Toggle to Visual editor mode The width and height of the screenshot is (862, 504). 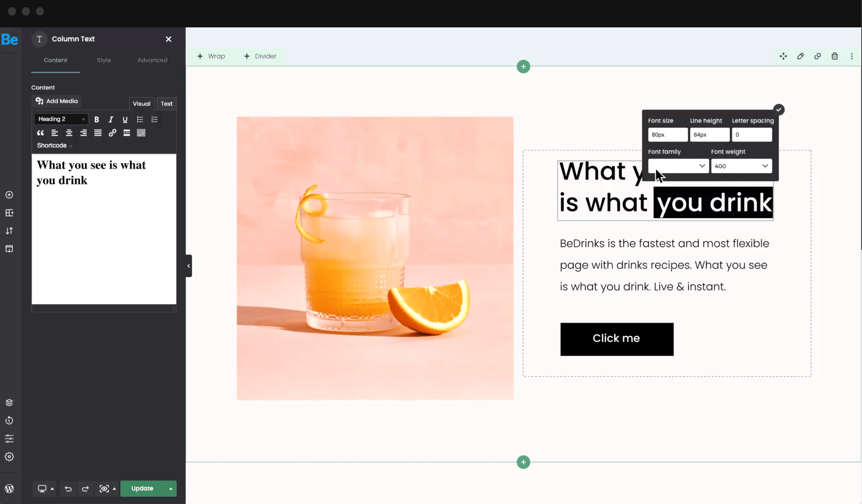point(141,103)
